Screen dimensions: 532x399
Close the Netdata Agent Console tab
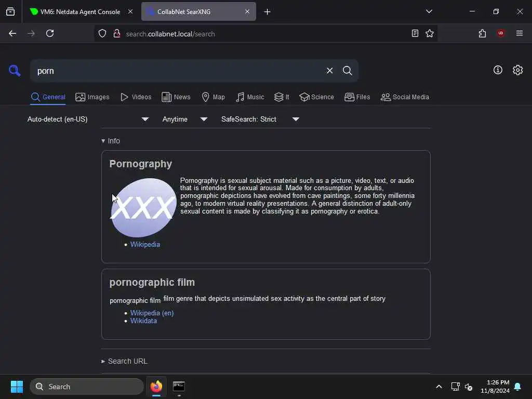(x=130, y=11)
